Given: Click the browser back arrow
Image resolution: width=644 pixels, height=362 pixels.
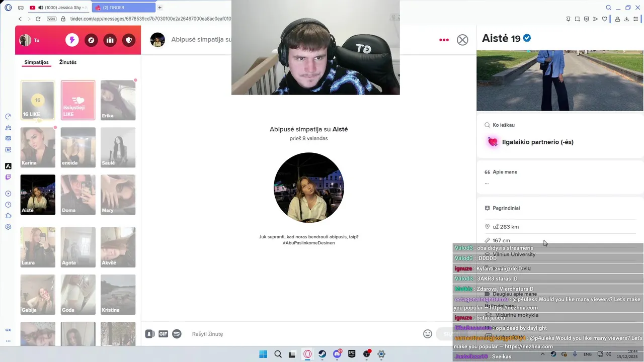Looking at the screenshot, I should [x=20, y=19].
